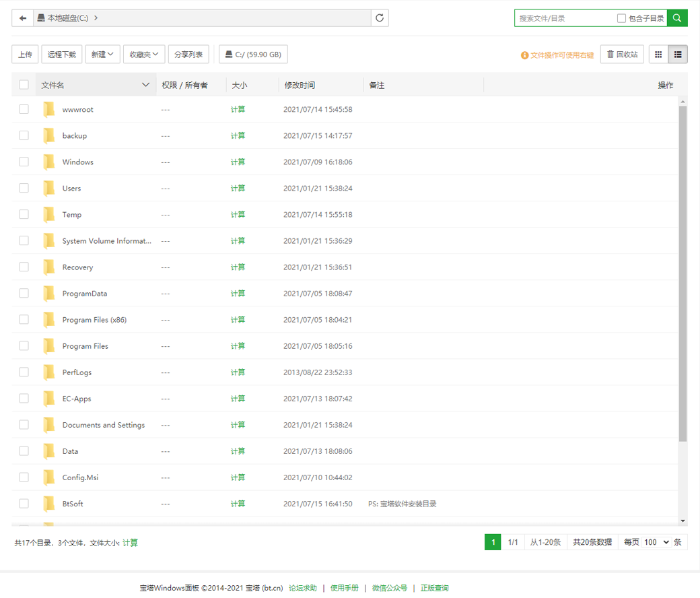
Task: Open the per-page count selector showing 100
Action: point(656,542)
